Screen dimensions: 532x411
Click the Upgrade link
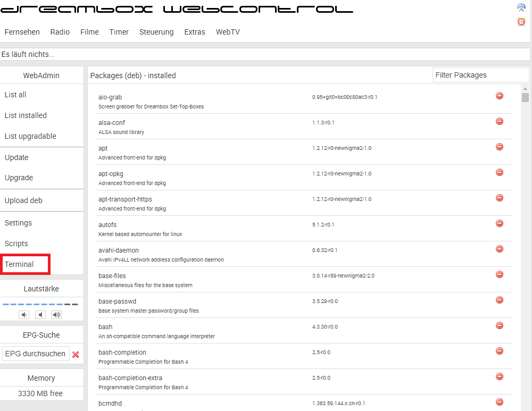point(19,178)
